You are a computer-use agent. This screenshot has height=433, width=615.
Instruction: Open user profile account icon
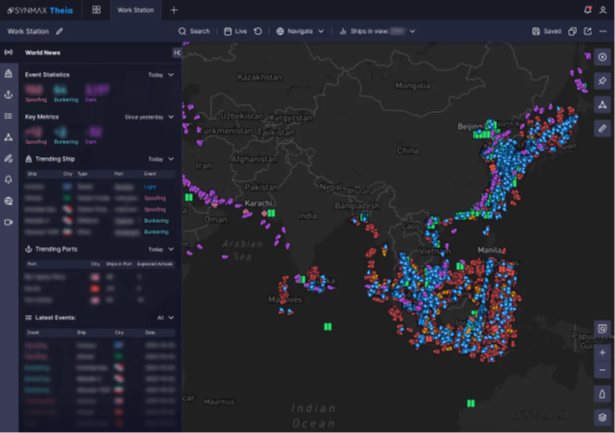[x=602, y=10]
